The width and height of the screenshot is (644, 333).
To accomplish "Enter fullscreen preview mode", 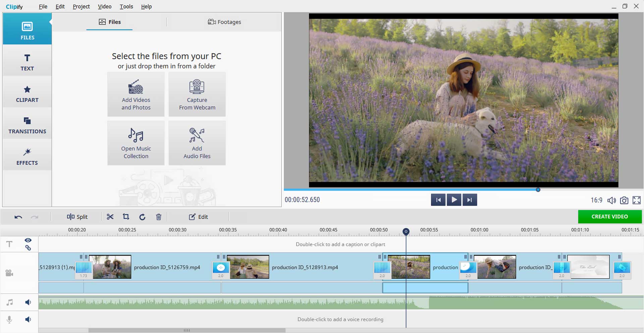I will 636,200.
